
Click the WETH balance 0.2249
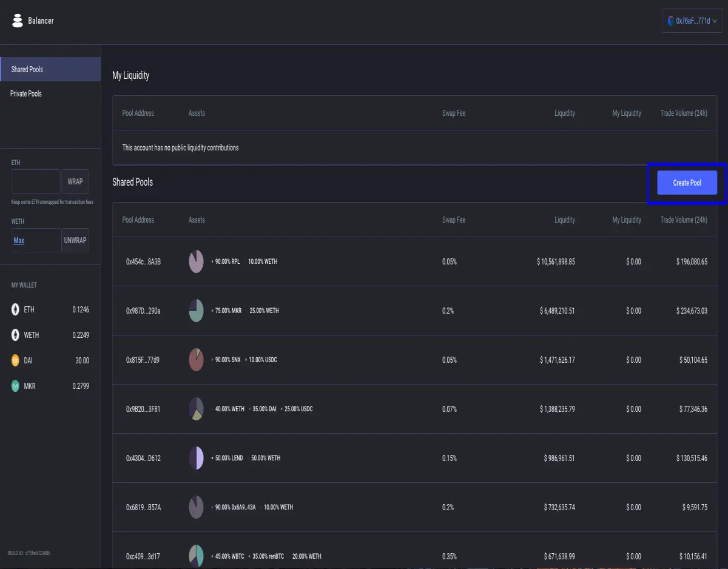[81, 335]
